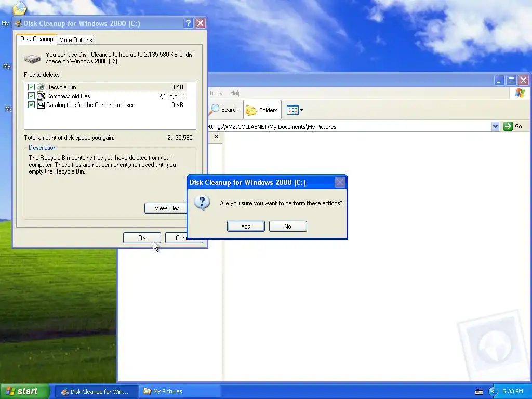This screenshot has height=399, width=532.
Task: Open the Start menu
Action: point(24,391)
